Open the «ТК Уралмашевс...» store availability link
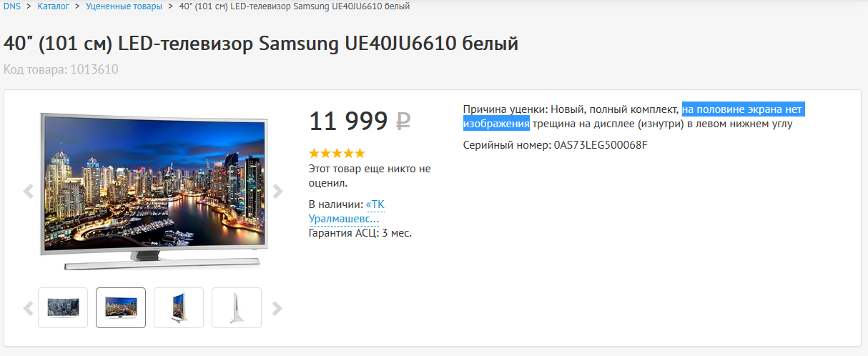The image size is (868, 356). 347,212
